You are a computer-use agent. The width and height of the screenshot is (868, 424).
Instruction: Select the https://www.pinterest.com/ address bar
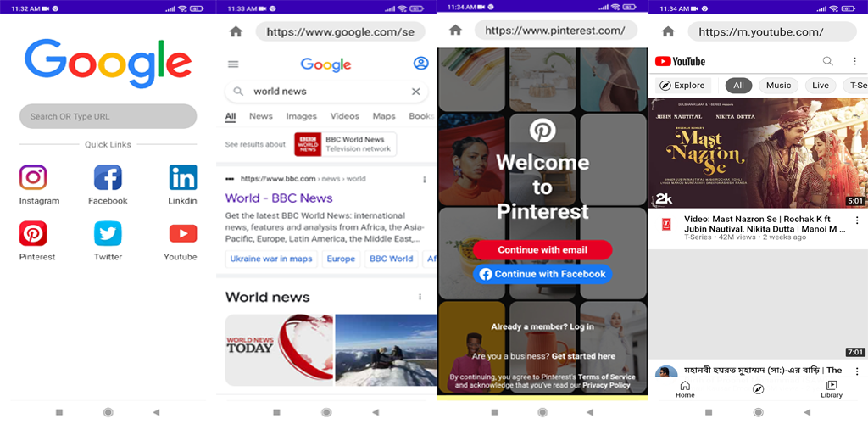[x=555, y=30]
